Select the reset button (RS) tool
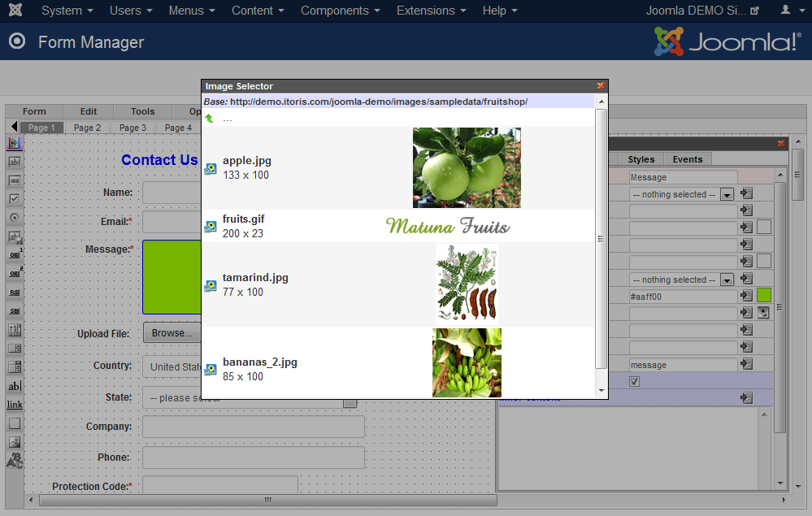The width and height of the screenshot is (812, 516). coord(14,293)
